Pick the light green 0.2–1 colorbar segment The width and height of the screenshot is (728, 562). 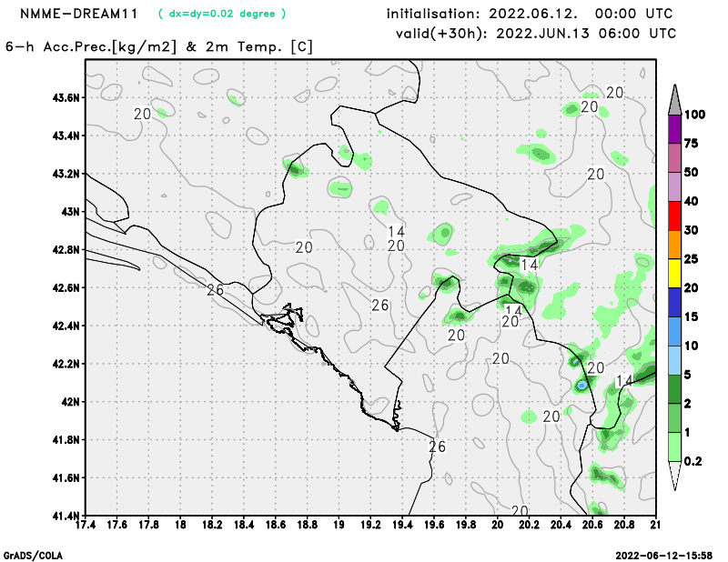[x=674, y=447]
